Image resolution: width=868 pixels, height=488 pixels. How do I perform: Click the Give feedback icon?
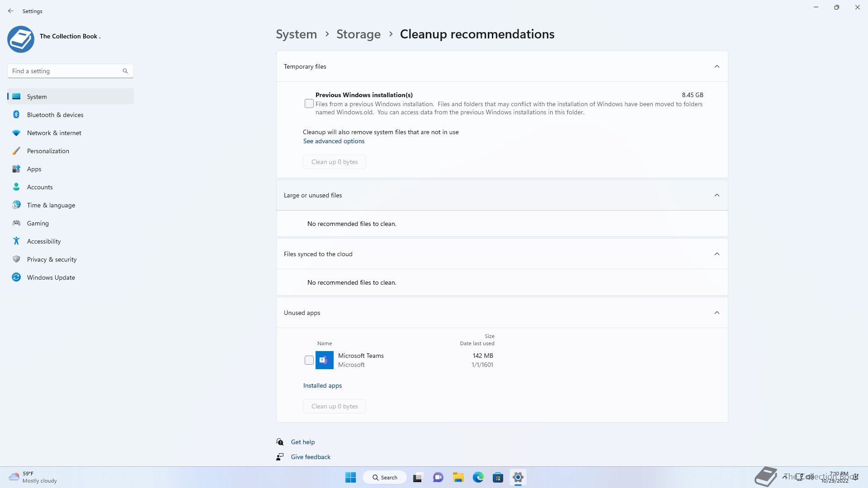(280, 457)
